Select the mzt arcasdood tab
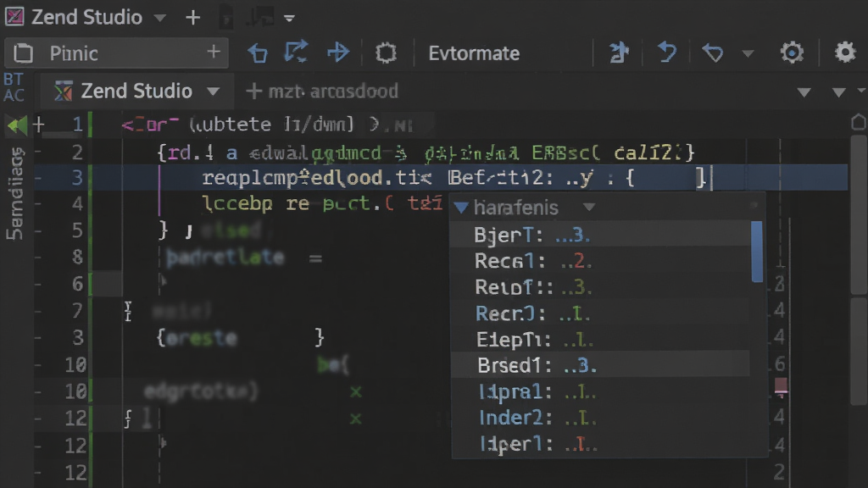 [x=333, y=91]
